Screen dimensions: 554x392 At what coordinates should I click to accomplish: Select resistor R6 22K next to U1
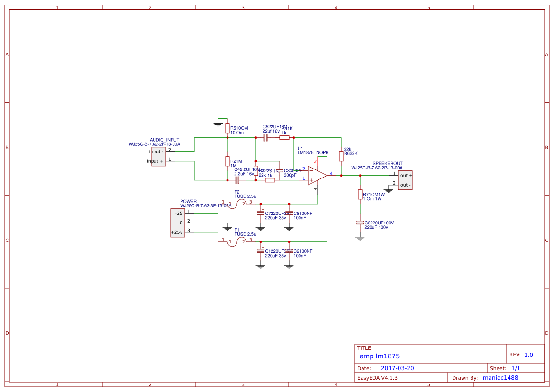[x=341, y=156]
